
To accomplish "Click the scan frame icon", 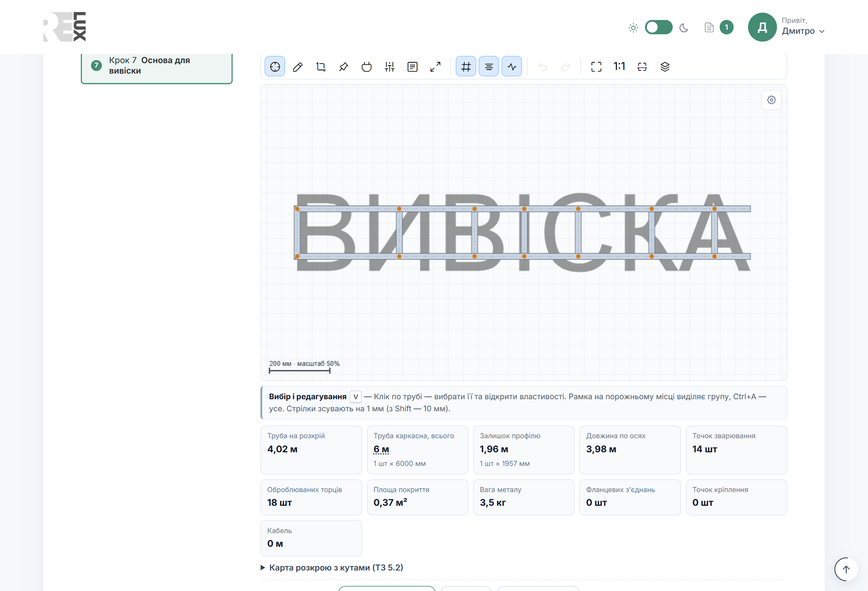I will (x=642, y=67).
